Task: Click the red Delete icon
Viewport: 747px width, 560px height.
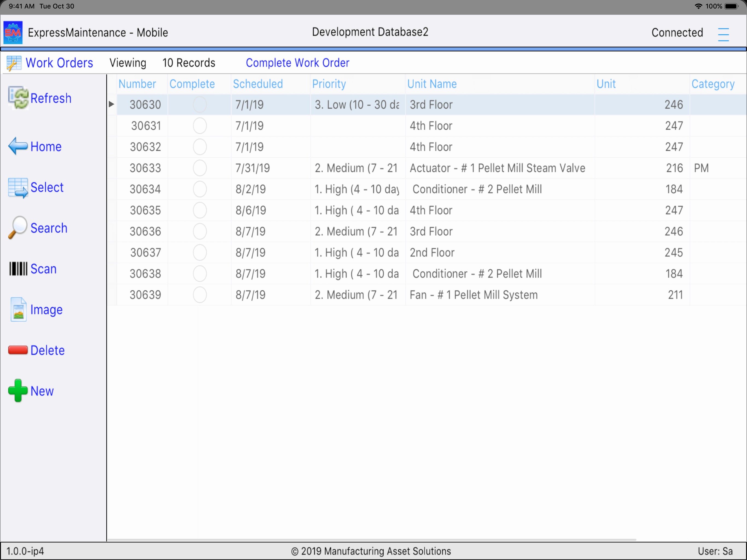Action: 18,350
